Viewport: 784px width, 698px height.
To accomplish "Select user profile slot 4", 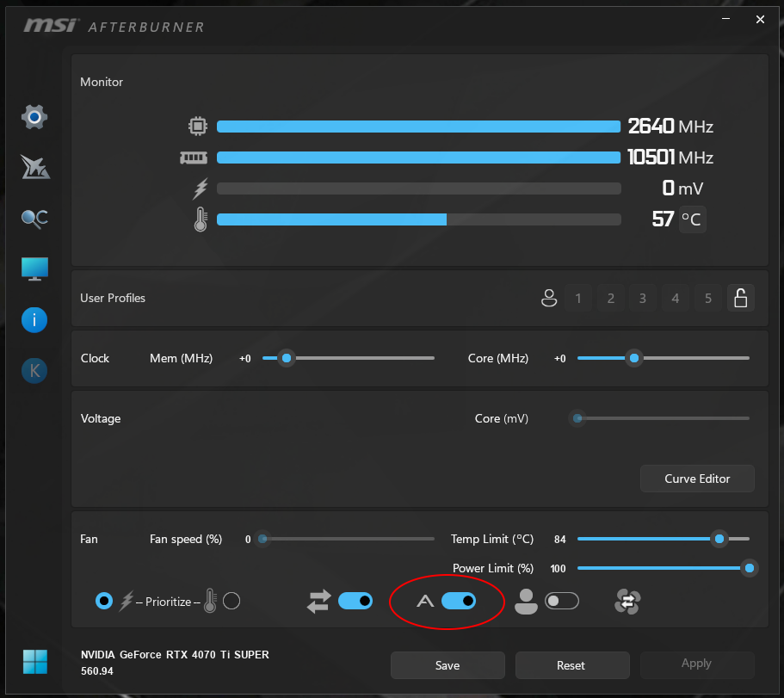I will [x=676, y=299].
